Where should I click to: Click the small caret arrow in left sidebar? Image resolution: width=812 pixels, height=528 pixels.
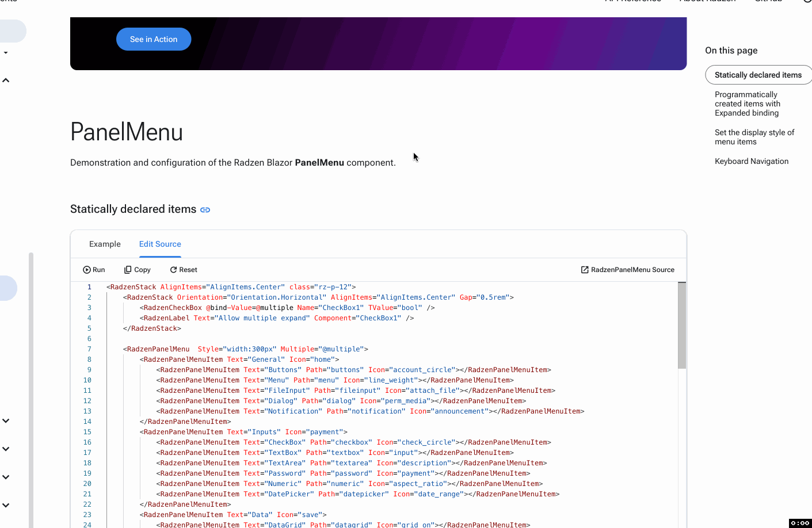6,53
